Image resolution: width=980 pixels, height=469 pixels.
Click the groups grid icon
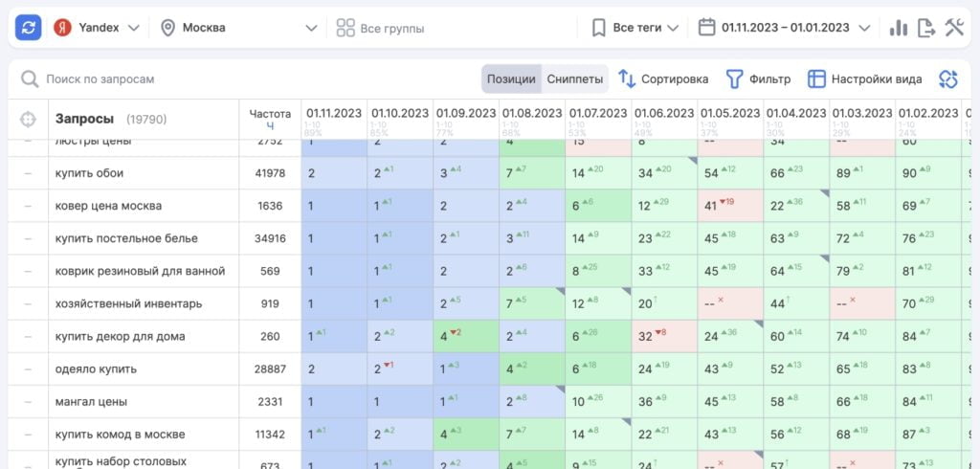click(x=345, y=28)
